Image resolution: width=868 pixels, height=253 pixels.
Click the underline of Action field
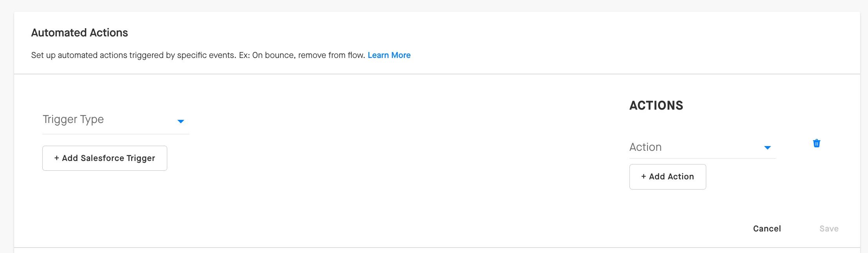702,158
